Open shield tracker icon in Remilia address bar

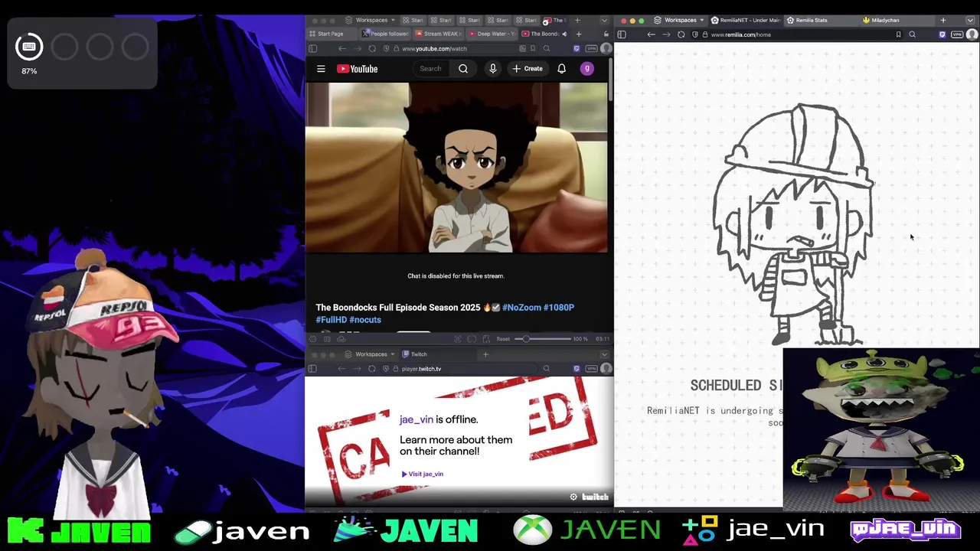click(x=694, y=34)
